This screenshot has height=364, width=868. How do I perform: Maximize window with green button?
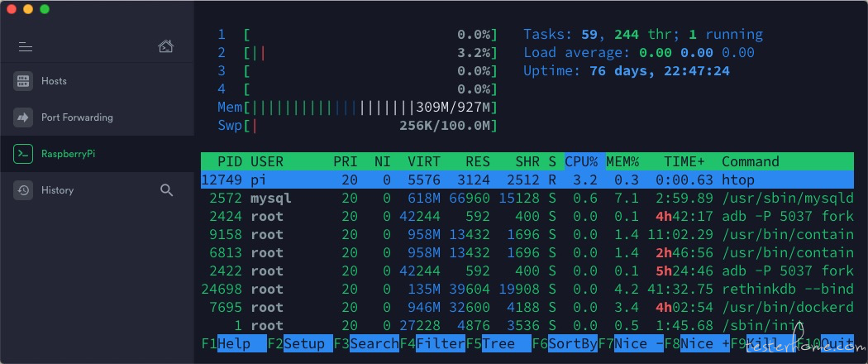pos(45,9)
